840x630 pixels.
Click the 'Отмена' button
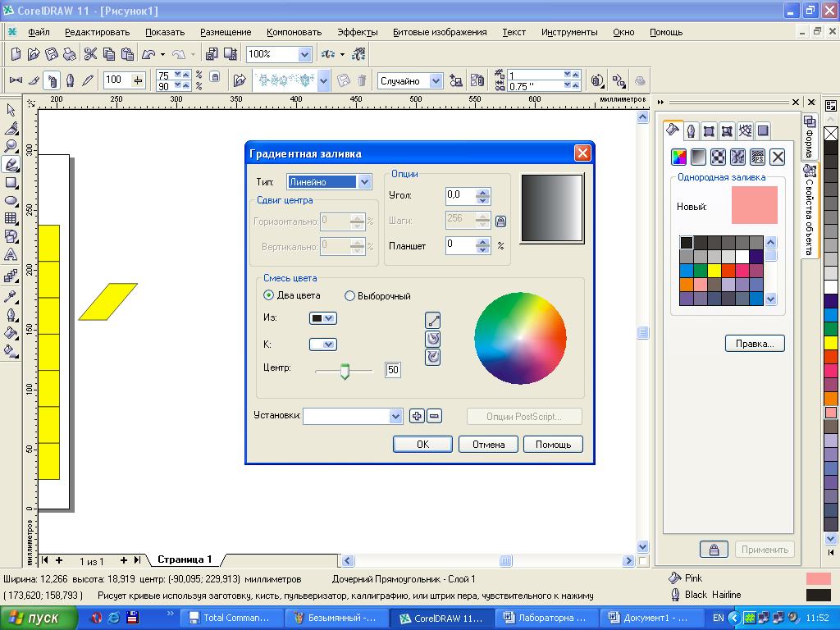click(489, 444)
